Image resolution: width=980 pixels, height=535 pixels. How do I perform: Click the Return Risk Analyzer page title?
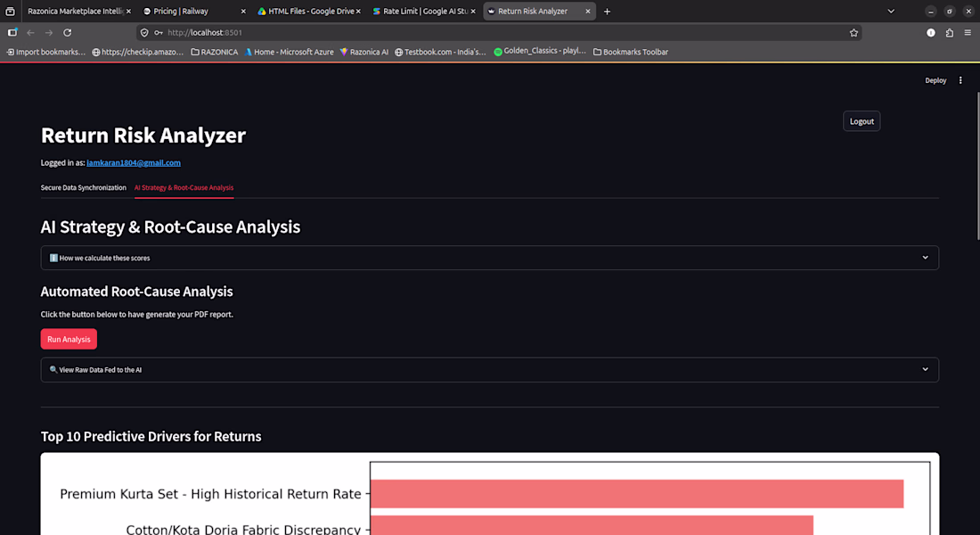pos(143,136)
